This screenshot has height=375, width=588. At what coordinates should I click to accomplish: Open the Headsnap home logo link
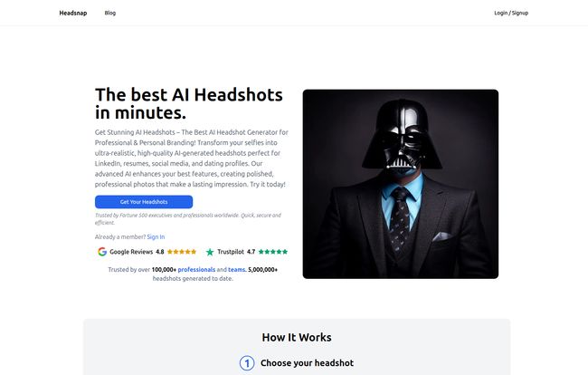[73, 13]
